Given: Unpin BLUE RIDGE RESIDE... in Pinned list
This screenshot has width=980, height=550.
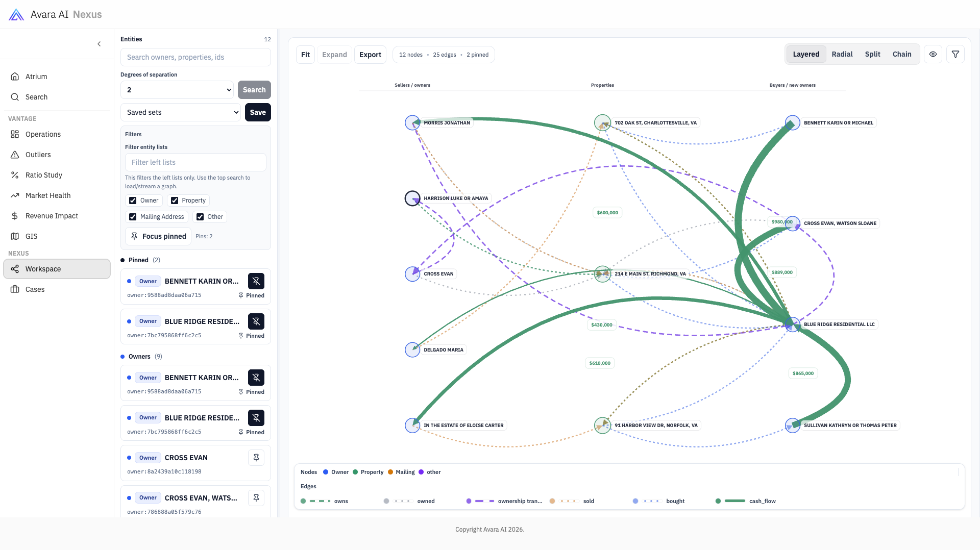Looking at the screenshot, I should (x=256, y=321).
